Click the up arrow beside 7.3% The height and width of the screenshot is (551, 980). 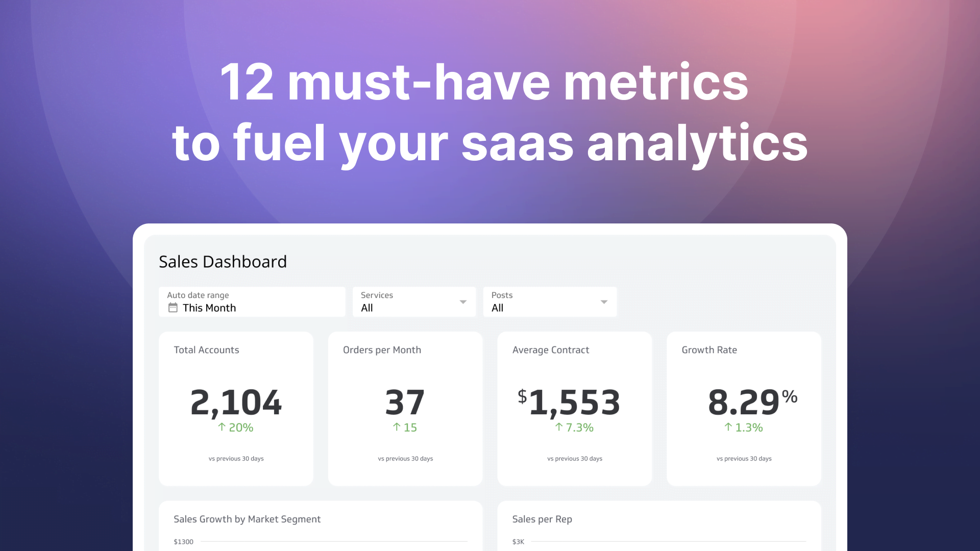559,427
